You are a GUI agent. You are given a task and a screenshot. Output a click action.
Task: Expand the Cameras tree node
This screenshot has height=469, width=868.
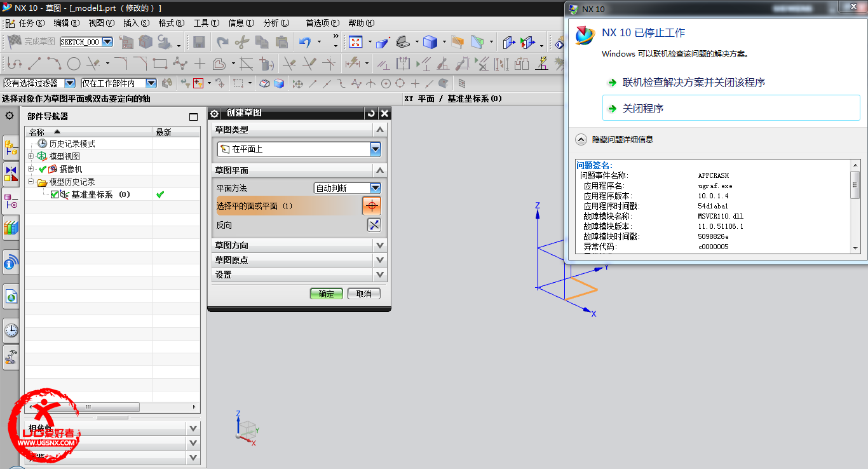(31, 169)
